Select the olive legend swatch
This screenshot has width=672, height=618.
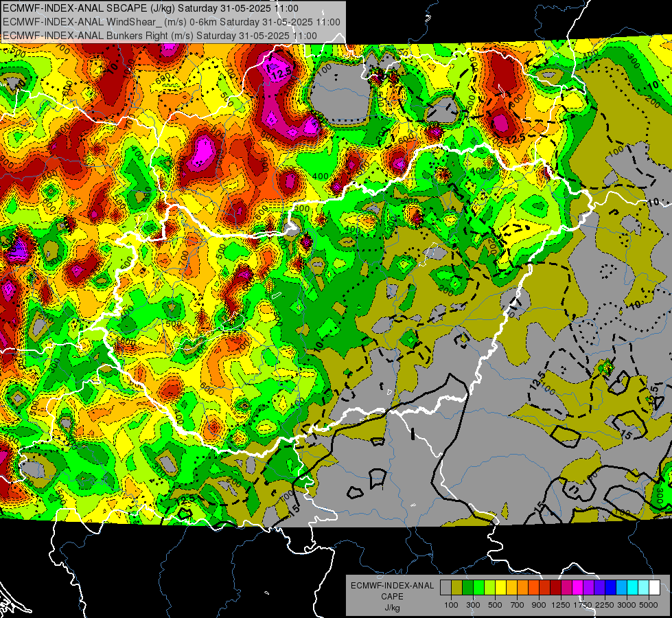(x=456, y=588)
